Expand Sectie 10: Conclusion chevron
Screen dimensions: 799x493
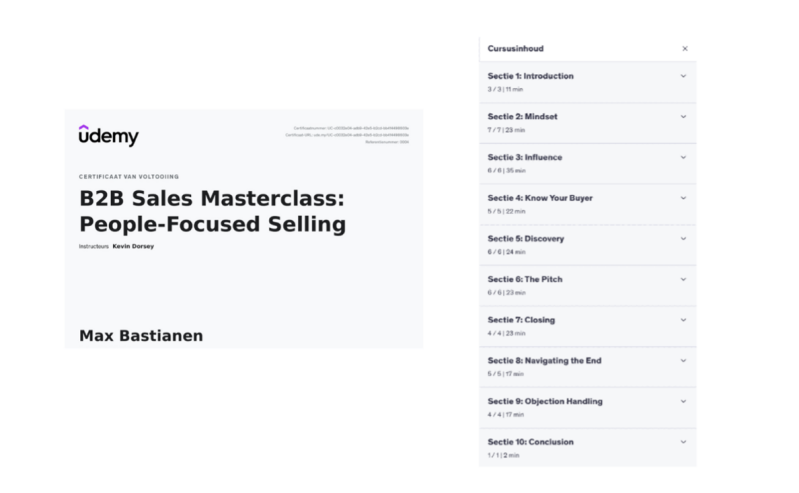pos(684,442)
